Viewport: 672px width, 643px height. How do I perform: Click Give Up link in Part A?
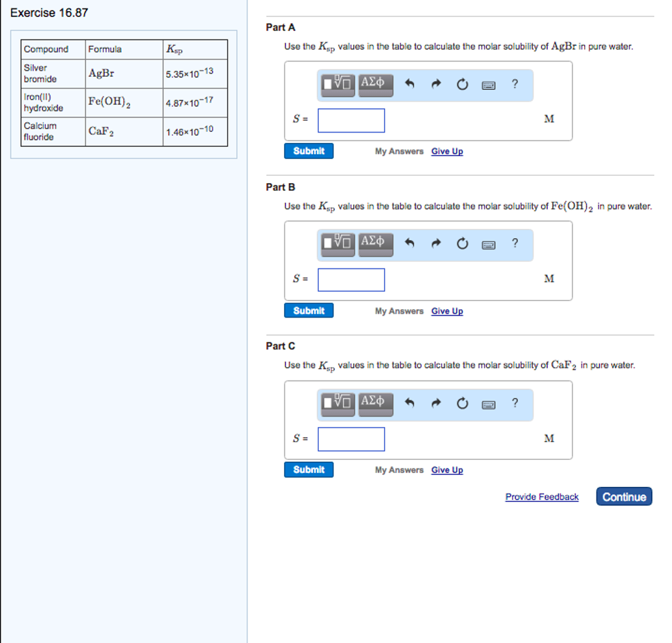click(x=447, y=151)
